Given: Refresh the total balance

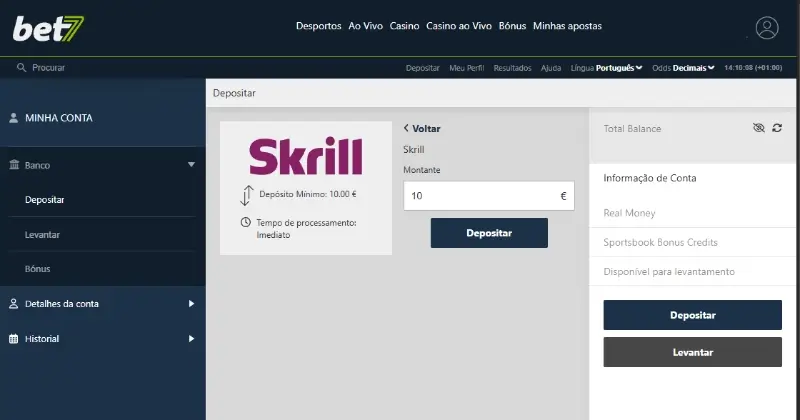Looking at the screenshot, I should 777,129.
